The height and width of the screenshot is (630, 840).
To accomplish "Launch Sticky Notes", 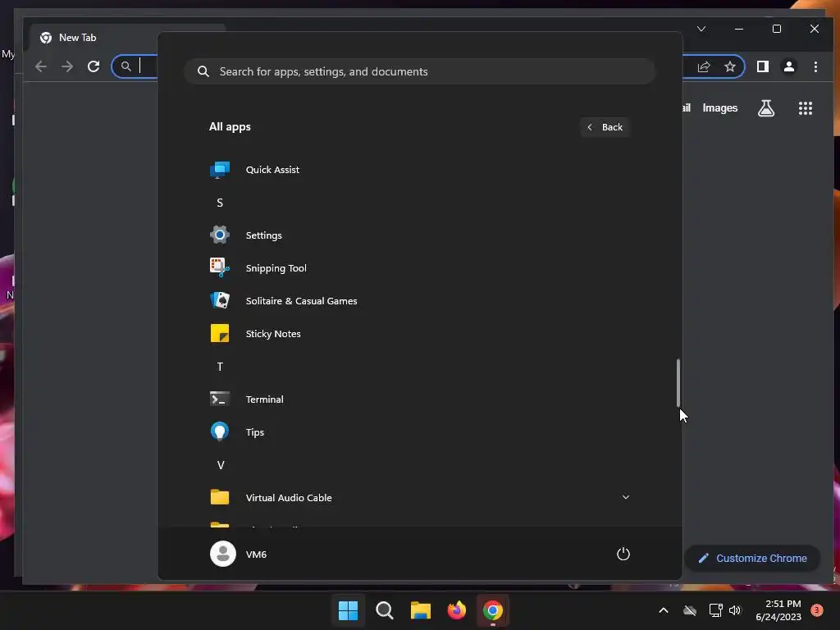I will coord(419,334).
